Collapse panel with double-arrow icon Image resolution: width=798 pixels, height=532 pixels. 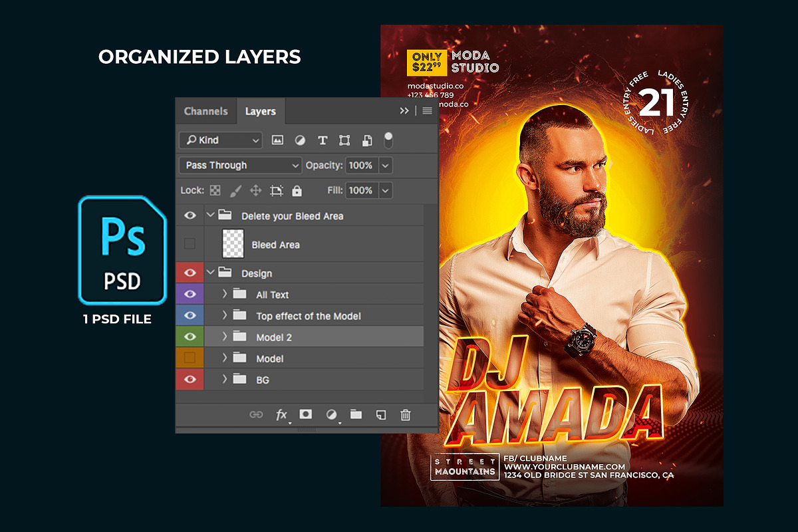pyautogui.click(x=404, y=111)
